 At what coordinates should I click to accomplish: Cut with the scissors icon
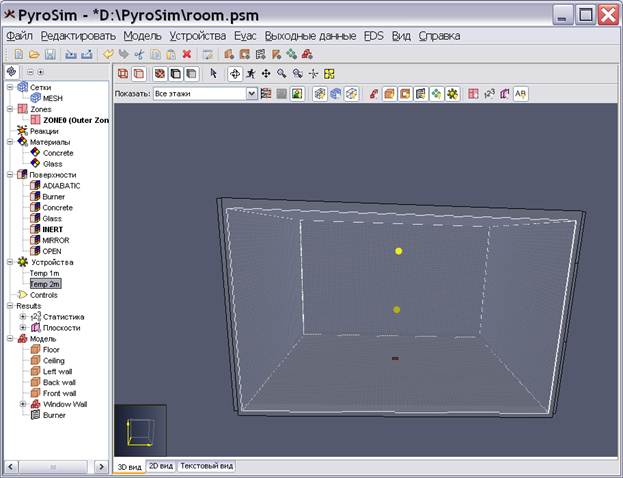coord(139,54)
